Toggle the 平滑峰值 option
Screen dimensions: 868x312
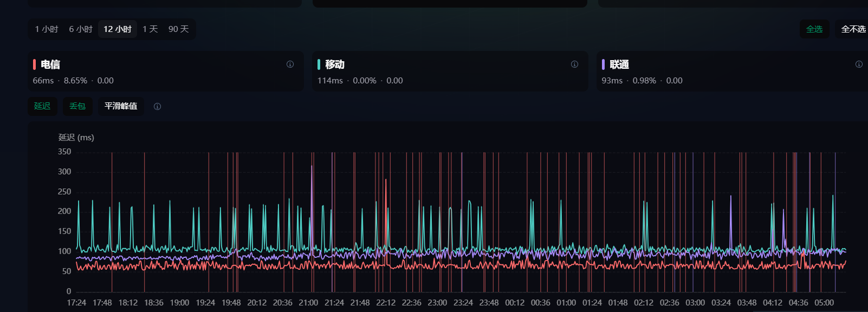pyautogui.click(x=121, y=106)
